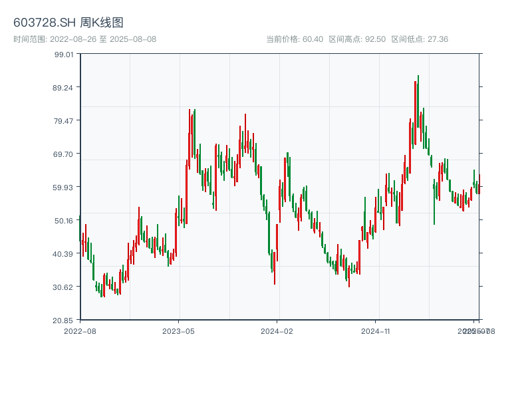Click the 区间高点: 92.50 label
The image size is (532, 399).
tap(357, 39)
